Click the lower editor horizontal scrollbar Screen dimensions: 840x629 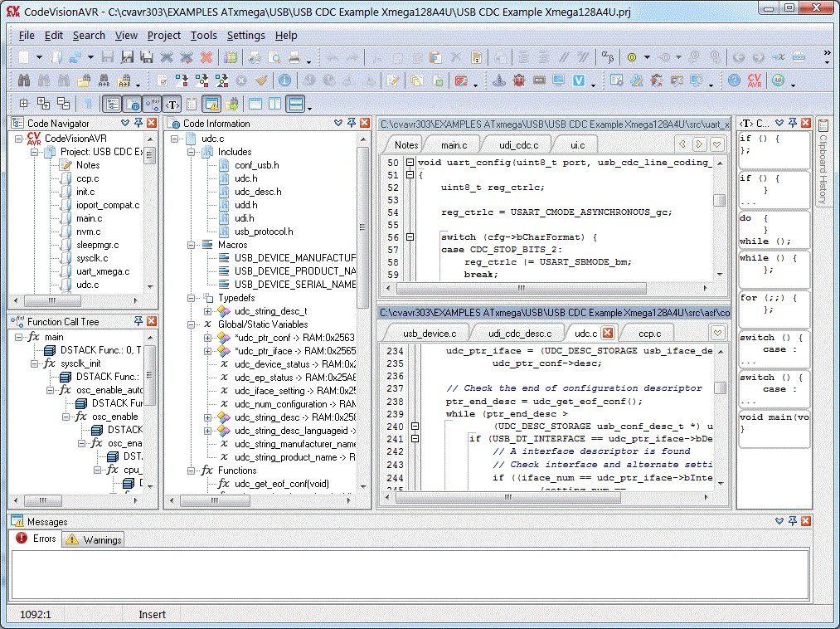point(507,497)
